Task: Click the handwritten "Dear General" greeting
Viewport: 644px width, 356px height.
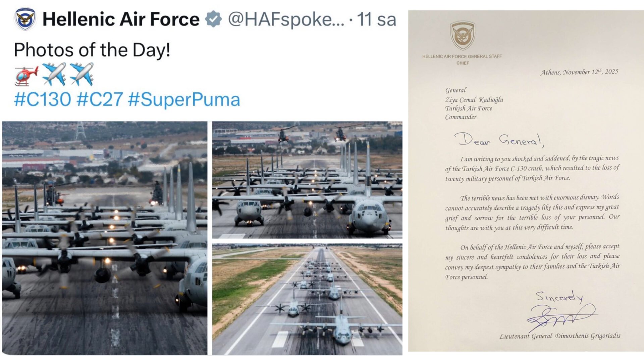Action: (498, 140)
